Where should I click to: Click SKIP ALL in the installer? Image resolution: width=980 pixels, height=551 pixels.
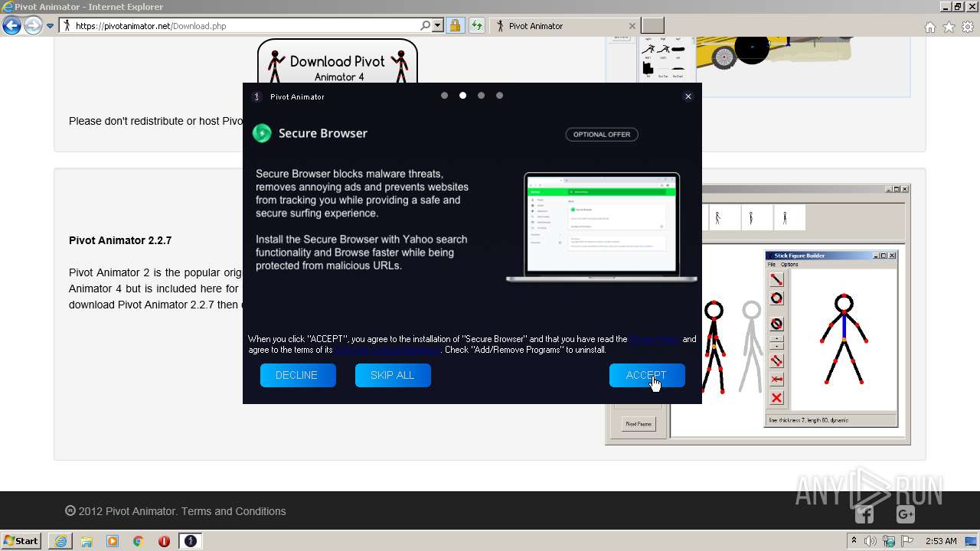393,375
